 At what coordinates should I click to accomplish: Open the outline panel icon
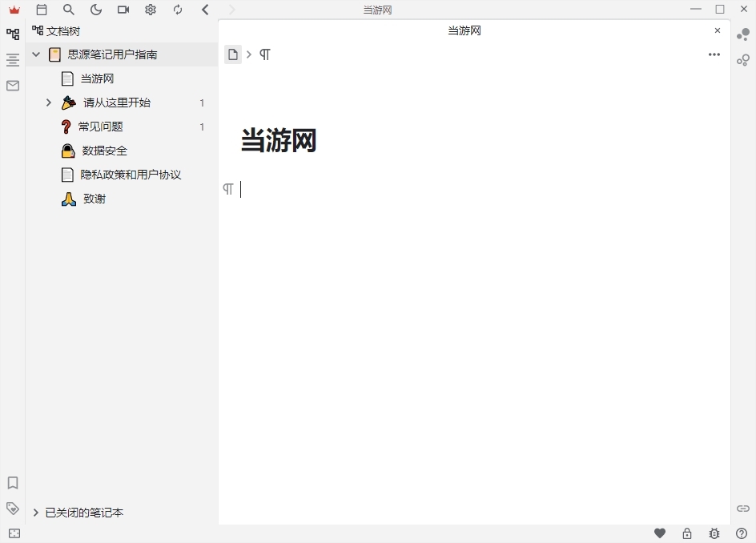coord(13,60)
